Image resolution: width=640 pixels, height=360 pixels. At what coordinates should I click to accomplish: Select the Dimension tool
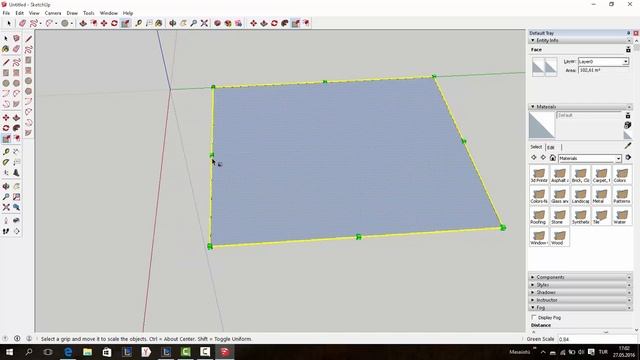point(16,152)
